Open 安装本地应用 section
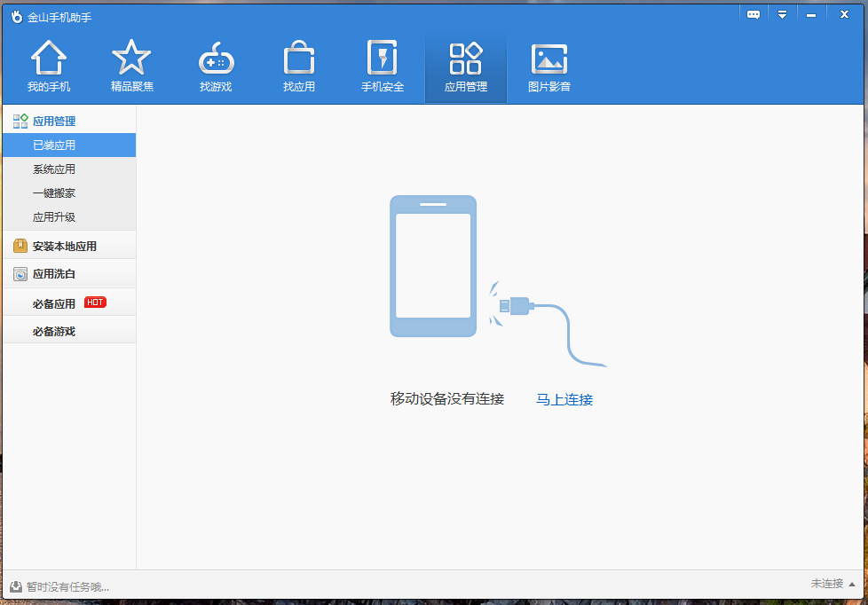 [x=64, y=247]
